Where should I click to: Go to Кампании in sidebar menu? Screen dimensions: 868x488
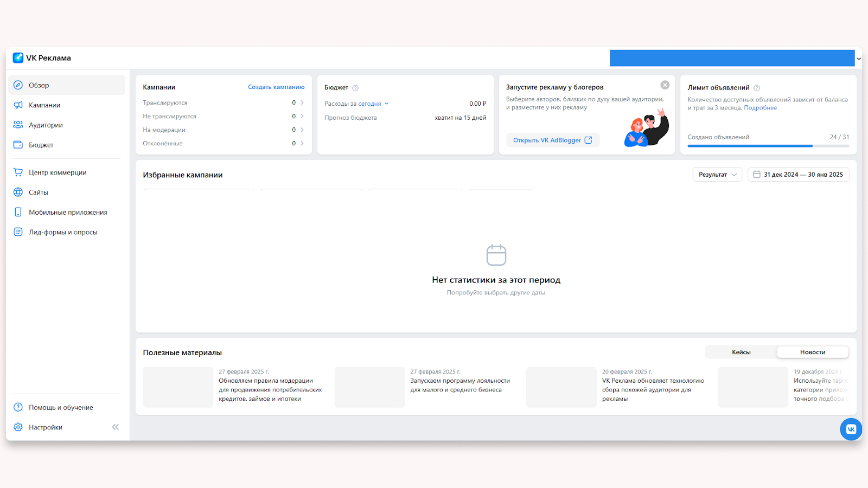(67, 105)
